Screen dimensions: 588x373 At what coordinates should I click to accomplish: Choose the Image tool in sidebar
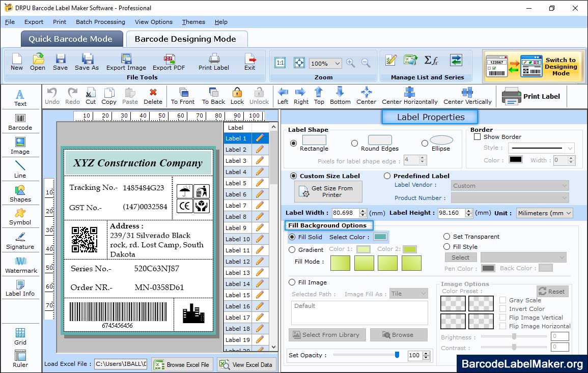pos(20,146)
